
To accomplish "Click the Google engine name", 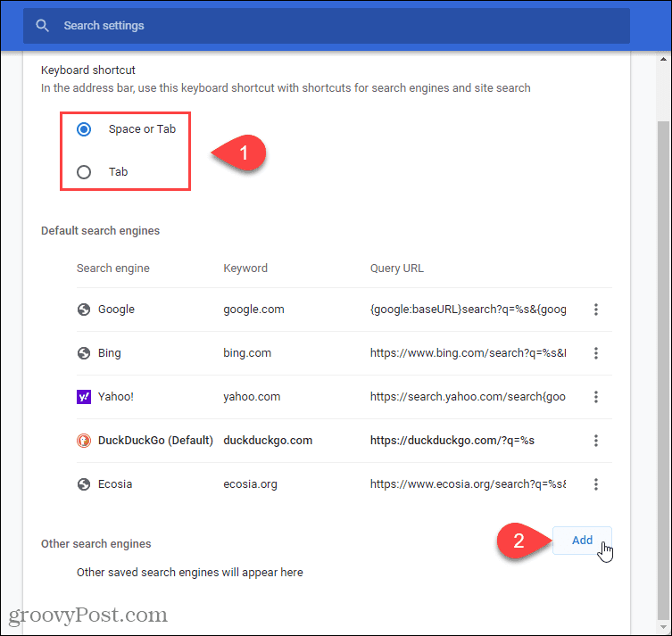I will (x=116, y=310).
